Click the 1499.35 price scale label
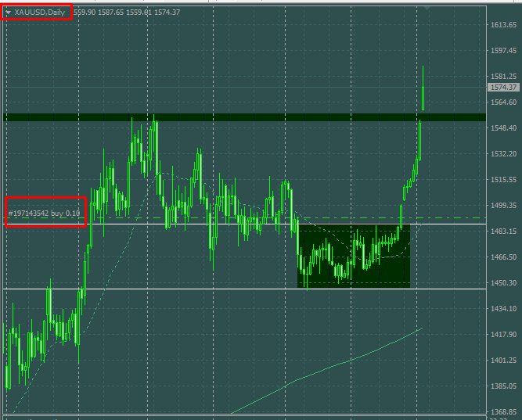Screen dimensions: 522x420 tap(503, 206)
